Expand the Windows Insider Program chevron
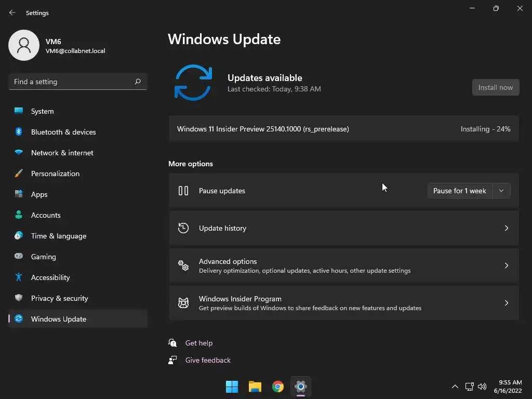Viewport: 532px width, 399px height. 506,303
